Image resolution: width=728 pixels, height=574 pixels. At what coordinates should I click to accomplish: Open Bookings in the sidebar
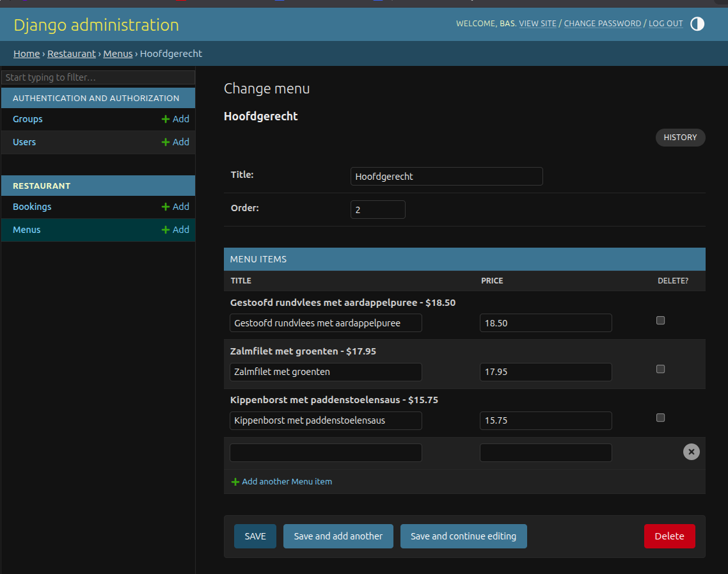(32, 207)
